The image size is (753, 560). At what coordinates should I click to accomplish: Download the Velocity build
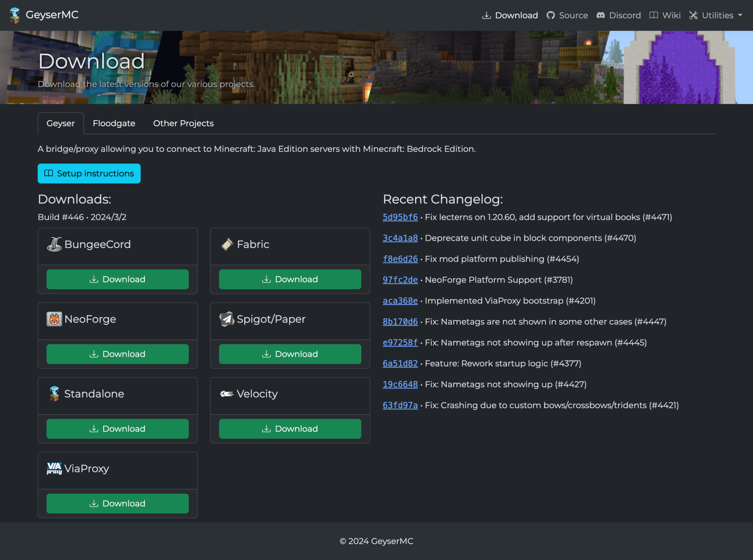click(x=290, y=428)
